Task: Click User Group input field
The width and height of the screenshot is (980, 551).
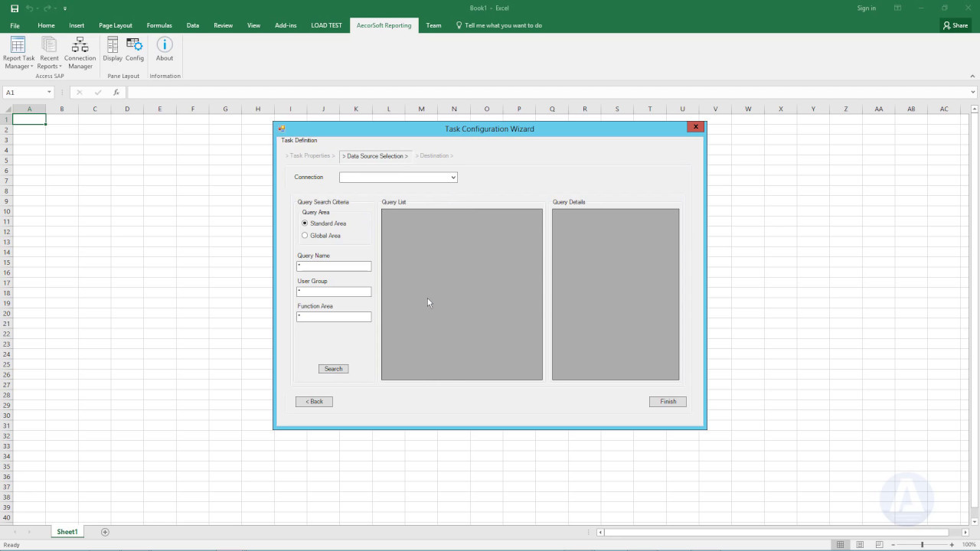Action: pos(334,292)
